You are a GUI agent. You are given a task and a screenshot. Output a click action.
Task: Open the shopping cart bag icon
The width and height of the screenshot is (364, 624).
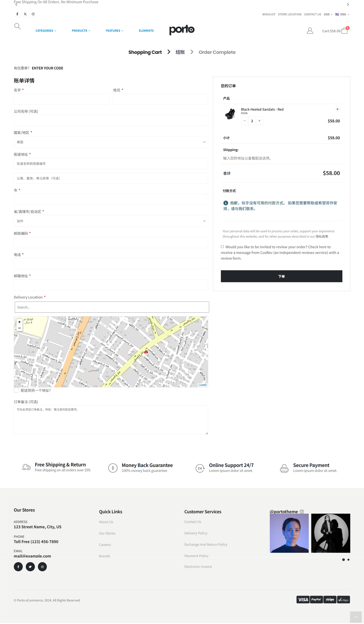click(x=344, y=31)
